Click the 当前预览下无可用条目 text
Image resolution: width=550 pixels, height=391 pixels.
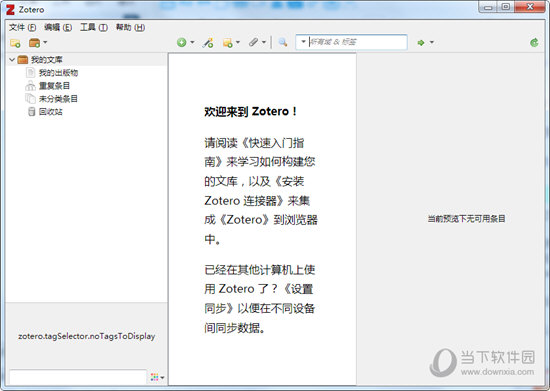(466, 219)
